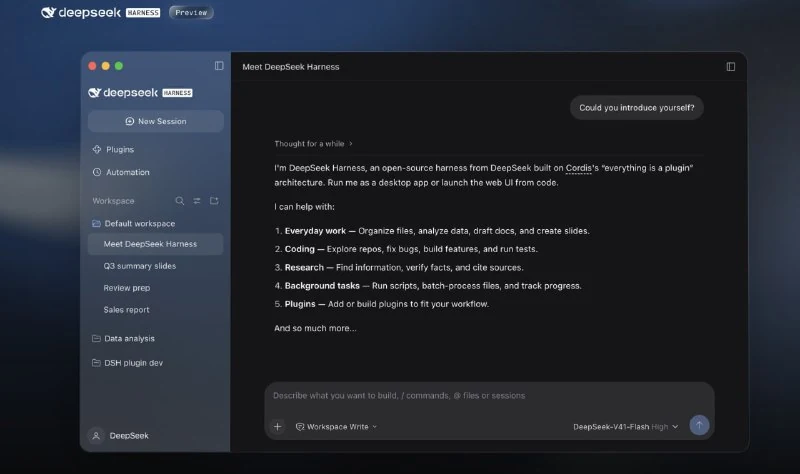Image resolution: width=800 pixels, height=474 pixels.
Task: Click the Preview badge in top banner
Action: pos(191,12)
